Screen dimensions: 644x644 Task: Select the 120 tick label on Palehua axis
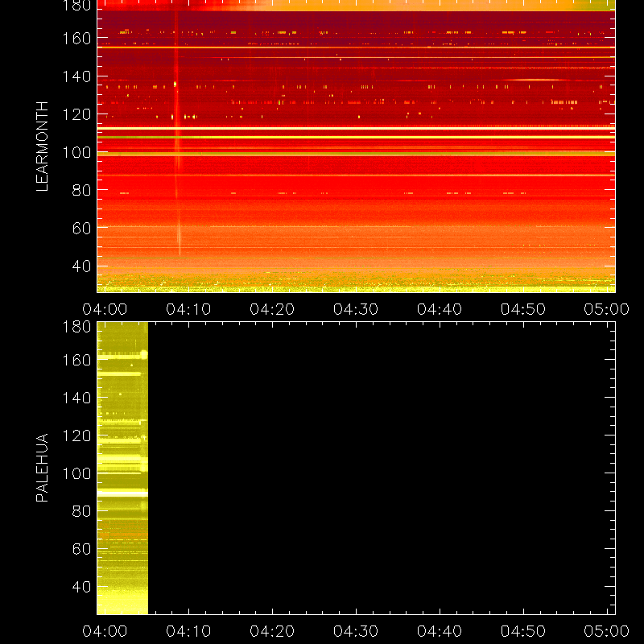pos(76,436)
